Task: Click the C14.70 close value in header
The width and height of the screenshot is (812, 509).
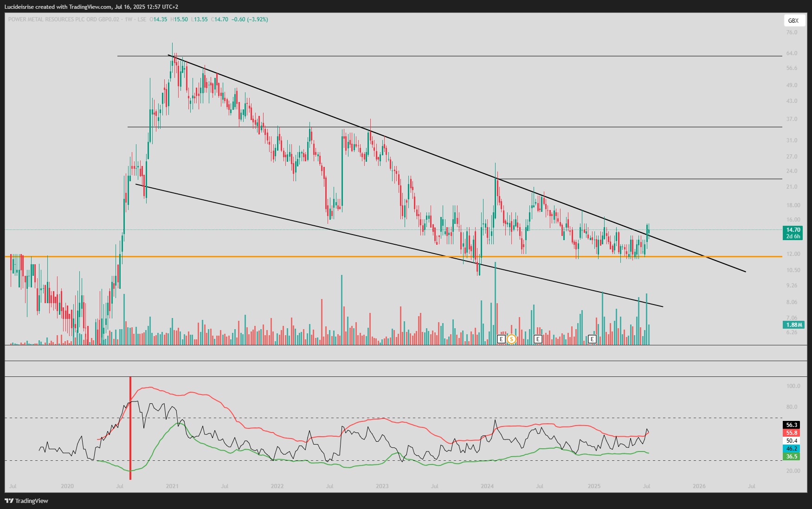Action: click(219, 19)
